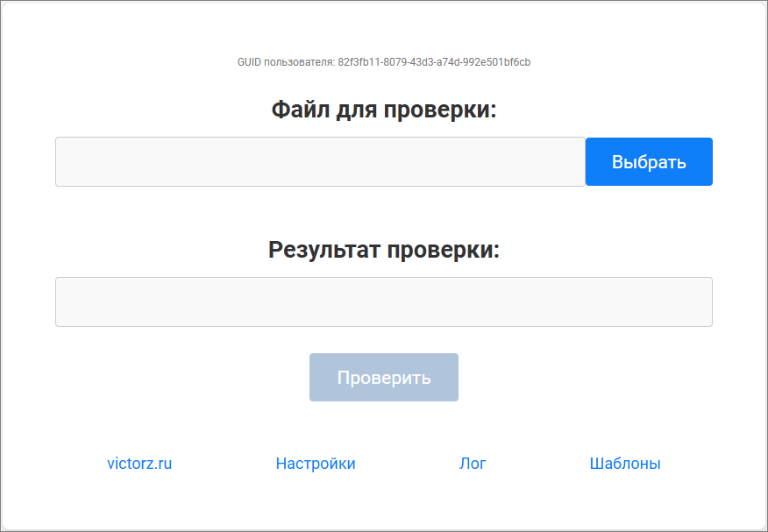Navigate to Настройки in the footer

[316, 464]
